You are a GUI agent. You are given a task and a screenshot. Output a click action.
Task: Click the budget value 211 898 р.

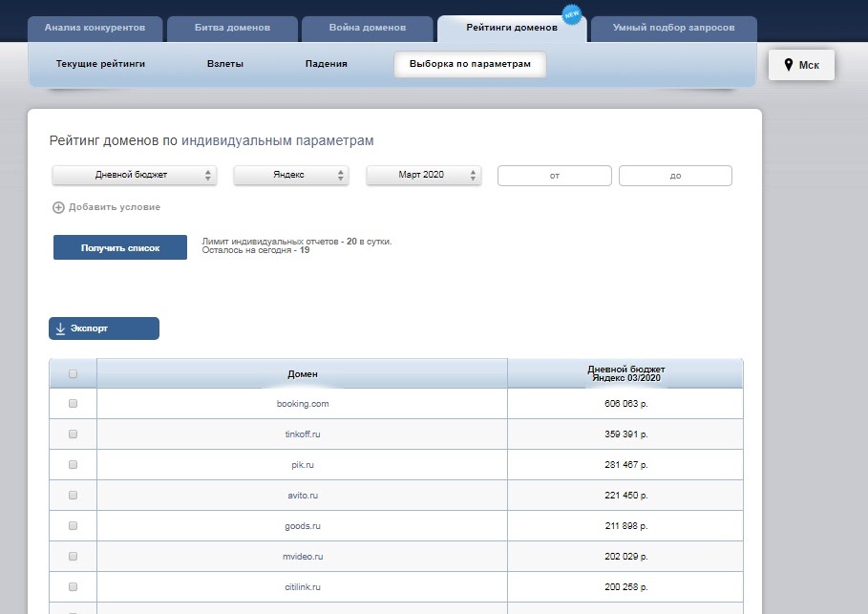click(x=626, y=525)
